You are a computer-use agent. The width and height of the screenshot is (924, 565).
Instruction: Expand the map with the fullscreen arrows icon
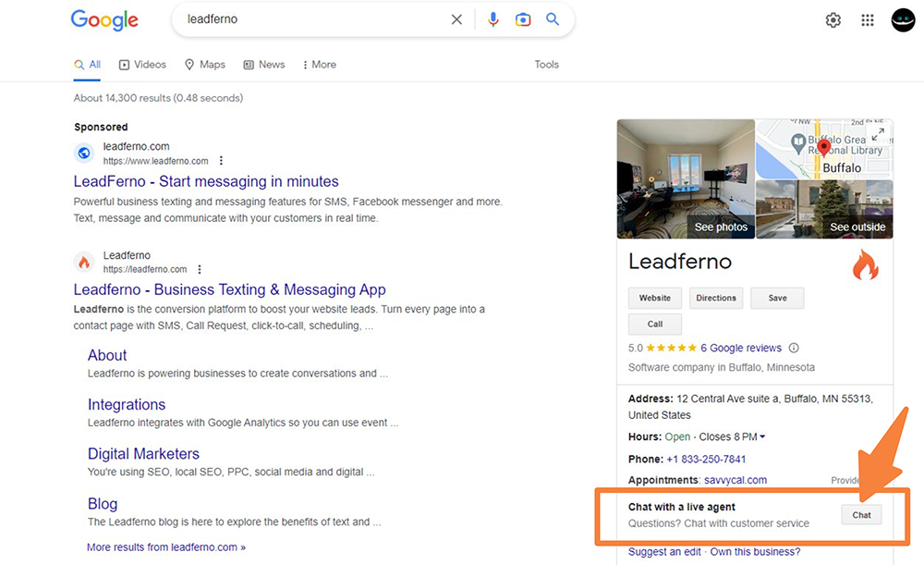pos(878,135)
